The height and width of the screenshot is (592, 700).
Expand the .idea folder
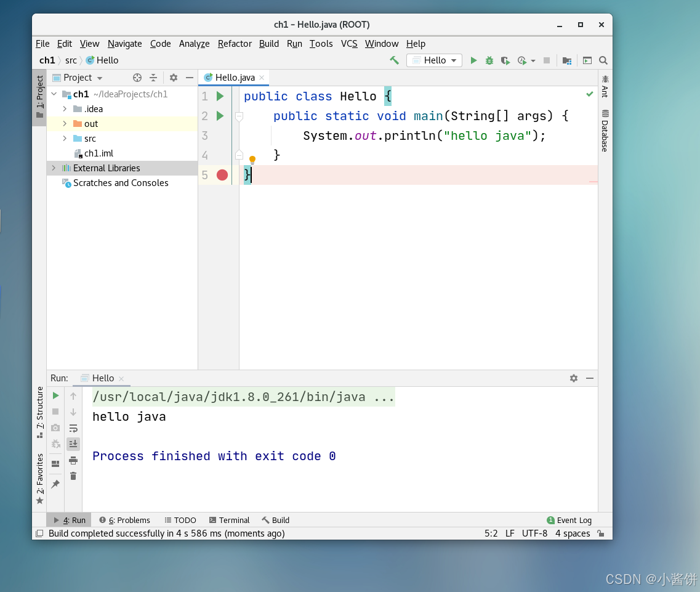(x=65, y=109)
